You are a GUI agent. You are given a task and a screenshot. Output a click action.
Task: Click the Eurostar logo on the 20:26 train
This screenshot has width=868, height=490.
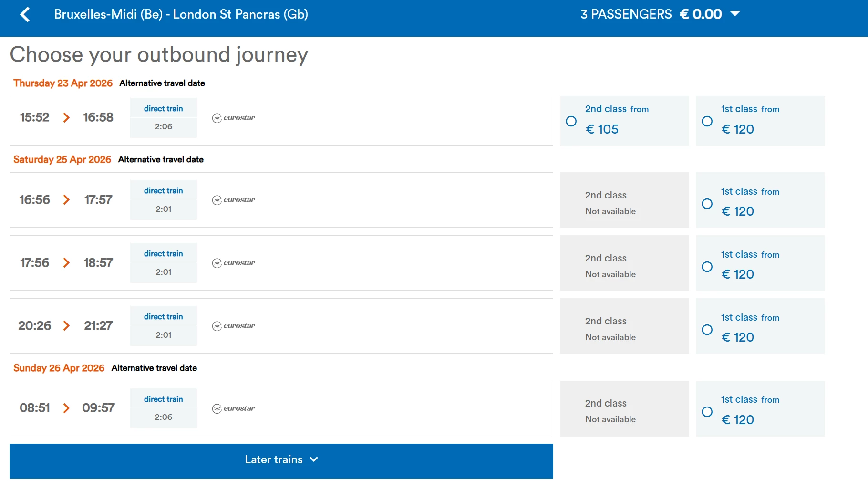[234, 326]
